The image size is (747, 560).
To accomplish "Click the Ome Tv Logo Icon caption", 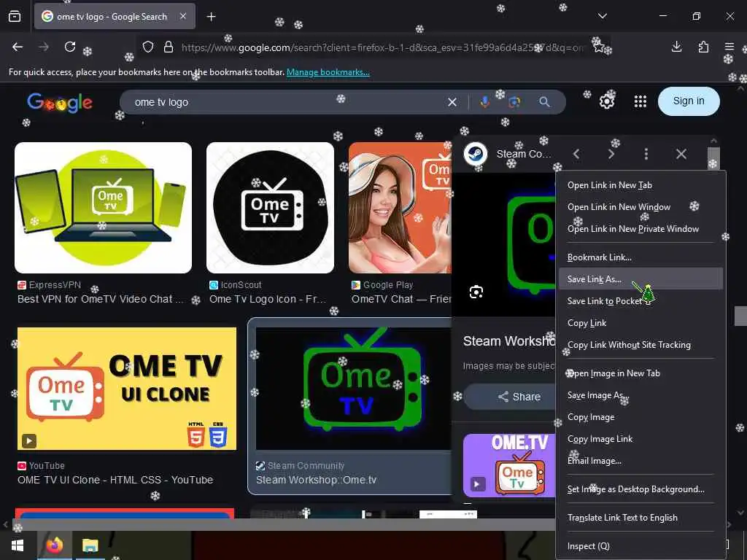I will (268, 299).
